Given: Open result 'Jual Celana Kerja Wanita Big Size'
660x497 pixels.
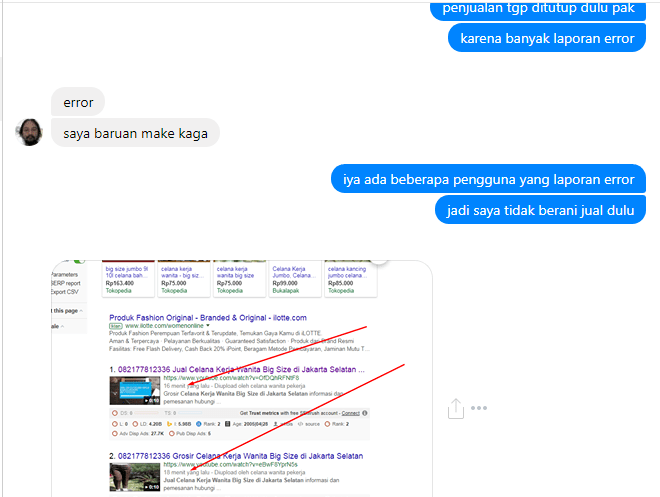Looking at the screenshot, I should (241, 369).
